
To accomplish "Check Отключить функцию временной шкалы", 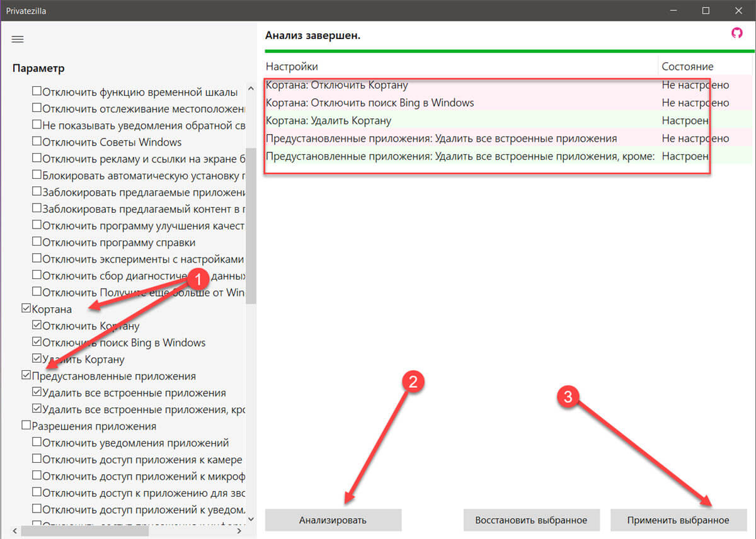I will [x=37, y=92].
